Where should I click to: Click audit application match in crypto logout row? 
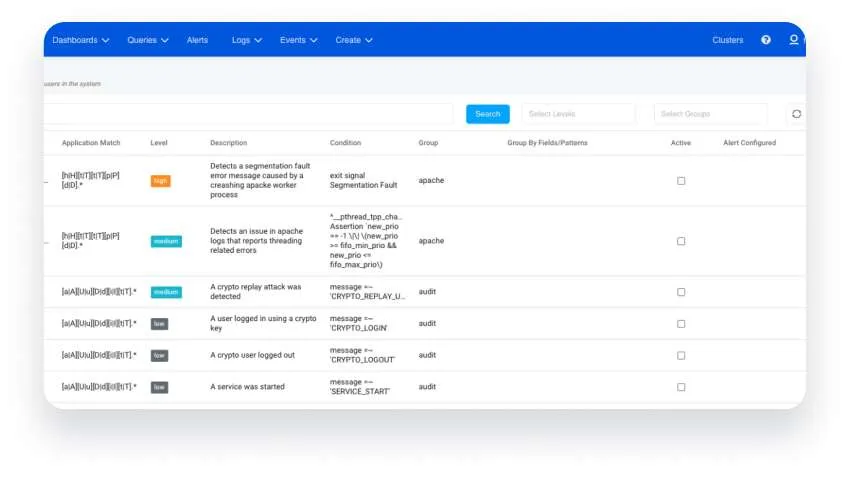(x=99, y=355)
